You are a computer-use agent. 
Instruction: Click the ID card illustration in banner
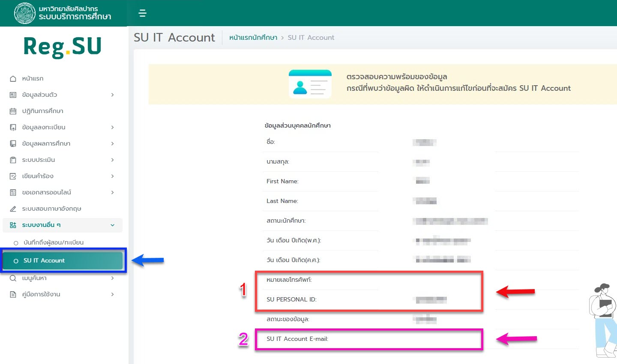click(x=310, y=84)
